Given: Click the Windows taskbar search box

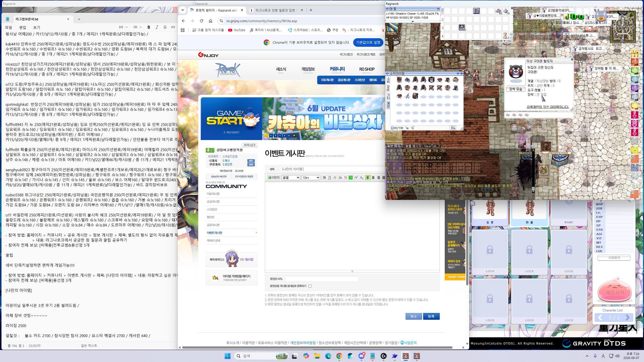Looking at the screenshot, I should pyautogui.click(x=261, y=356).
